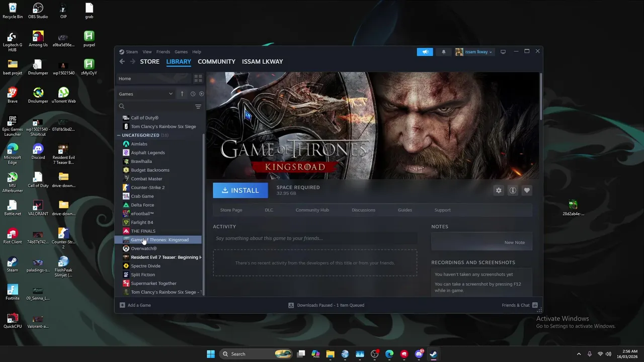Open Microsoft Edge taskbar icon
Screen dimensions: 644x362
(x=389, y=354)
